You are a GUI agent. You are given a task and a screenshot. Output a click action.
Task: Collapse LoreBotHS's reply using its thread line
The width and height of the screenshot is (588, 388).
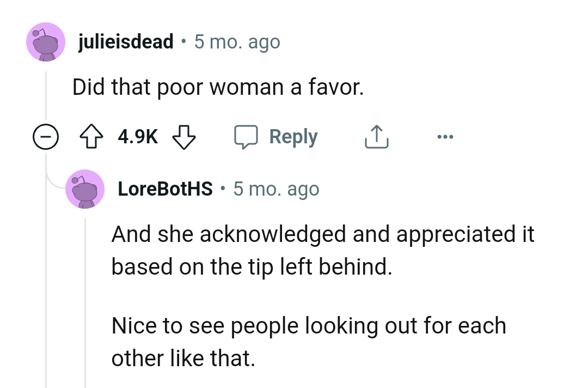click(85, 300)
